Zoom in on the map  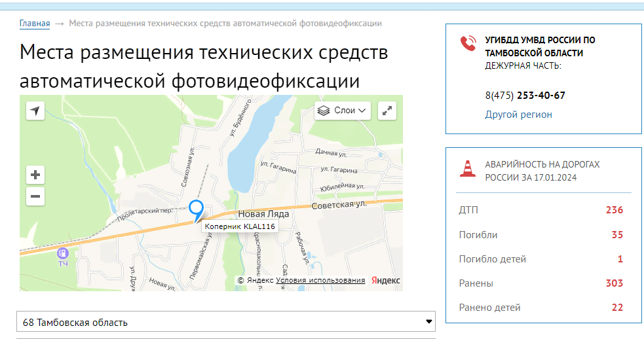(35, 175)
